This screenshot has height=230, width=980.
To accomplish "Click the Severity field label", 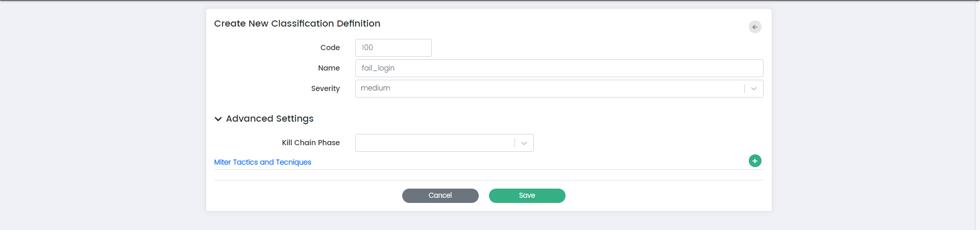I will pos(325,88).
